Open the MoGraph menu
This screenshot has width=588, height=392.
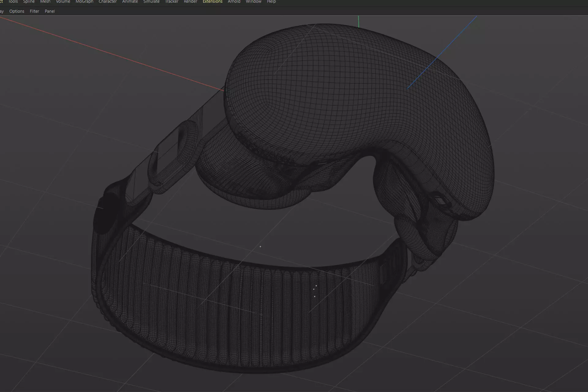[85, 2]
